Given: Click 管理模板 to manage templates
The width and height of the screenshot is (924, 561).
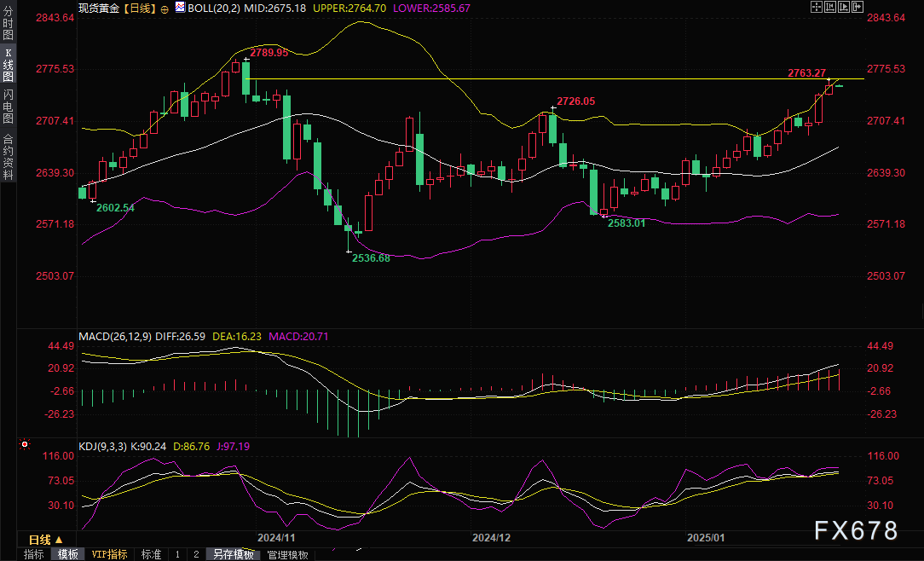Looking at the screenshot, I should (288, 554).
